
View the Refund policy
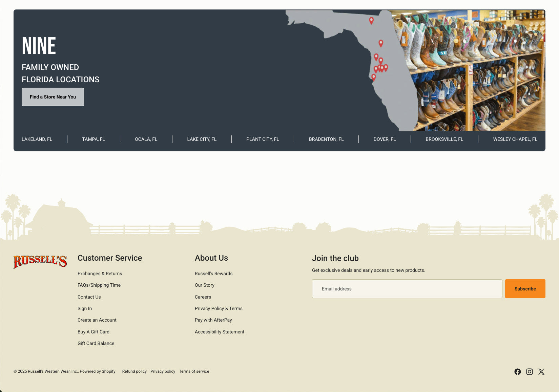[x=134, y=371]
